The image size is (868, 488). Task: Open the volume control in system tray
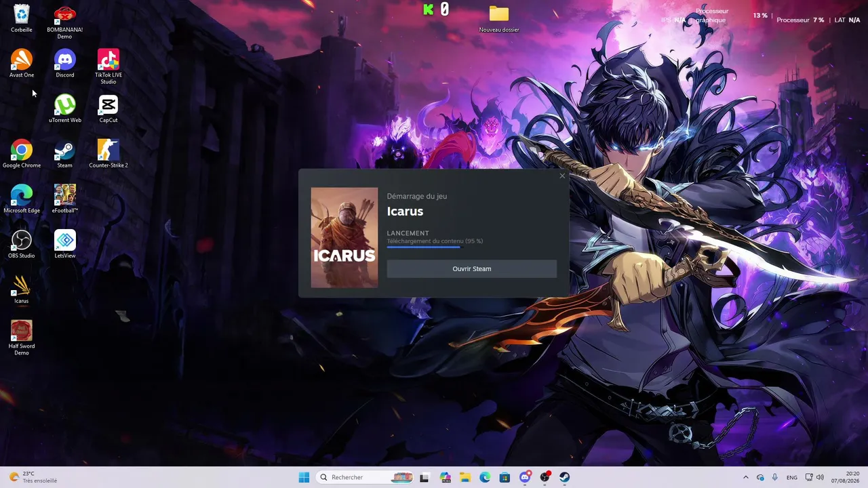[x=820, y=477]
